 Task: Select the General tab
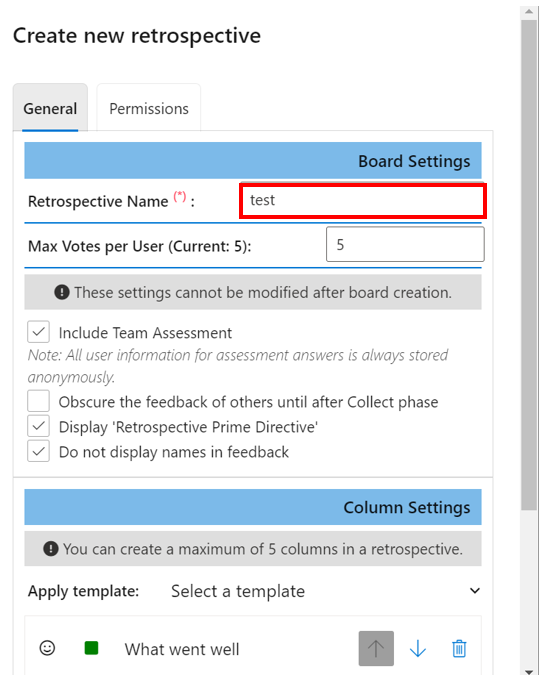coord(50,109)
